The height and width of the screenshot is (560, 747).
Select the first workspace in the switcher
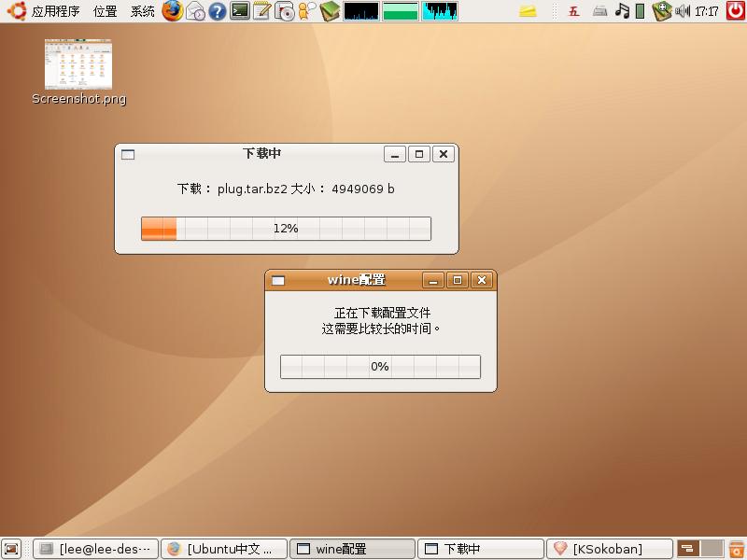pos(688,549)
